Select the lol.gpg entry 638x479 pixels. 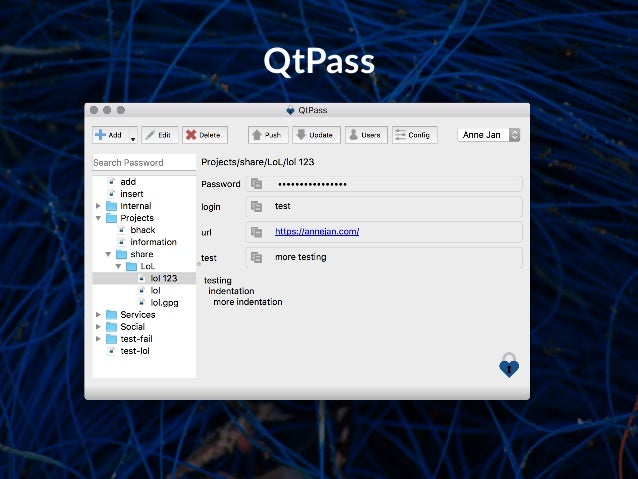(164, 303)
